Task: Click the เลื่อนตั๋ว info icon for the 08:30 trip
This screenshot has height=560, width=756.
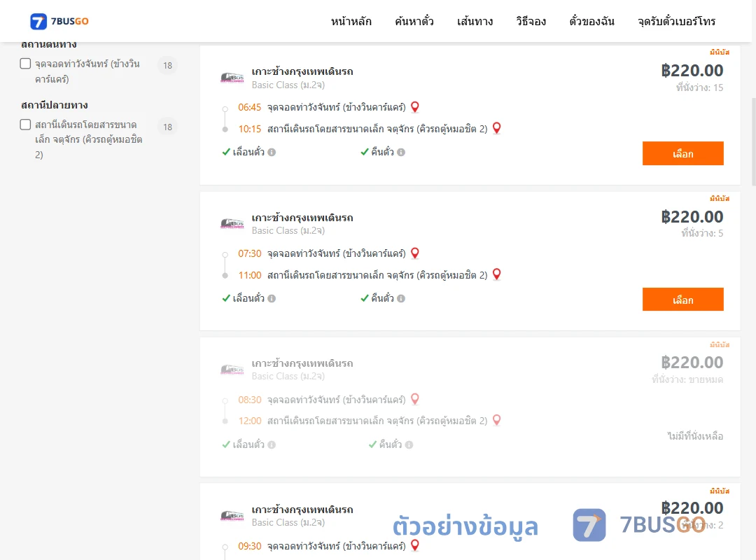Action: pyautogui.click(x=272, y=444)
